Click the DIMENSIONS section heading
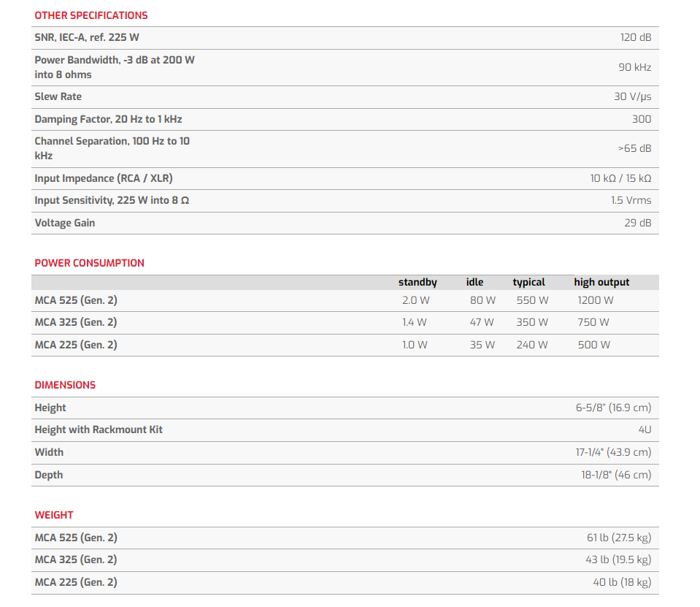The width and height of the screenshot is (700, 607). pyautogui.click(x=65, y=385)
